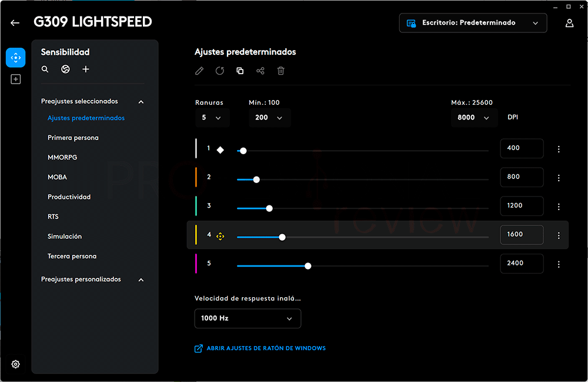
Task: Open more options for slot 5 (2400)
Action: tap(559, 264)
